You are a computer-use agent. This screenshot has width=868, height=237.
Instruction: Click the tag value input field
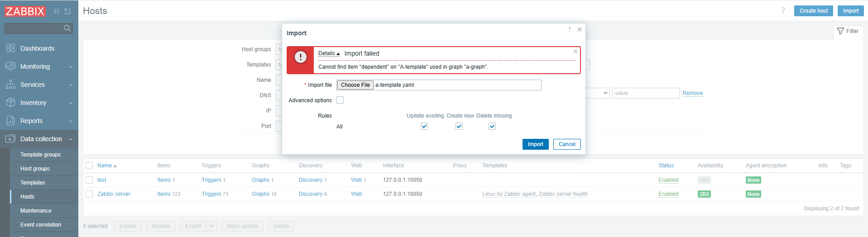[x=646, y=93]
